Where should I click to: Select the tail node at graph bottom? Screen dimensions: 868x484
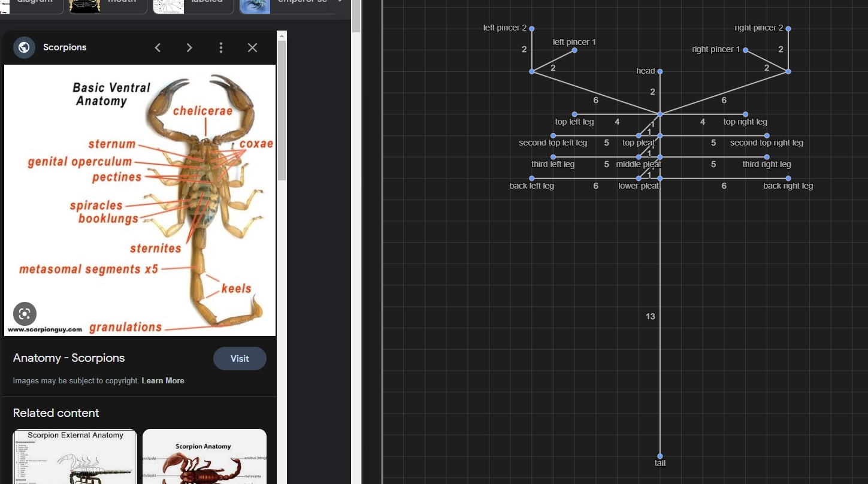pos(660,456)
